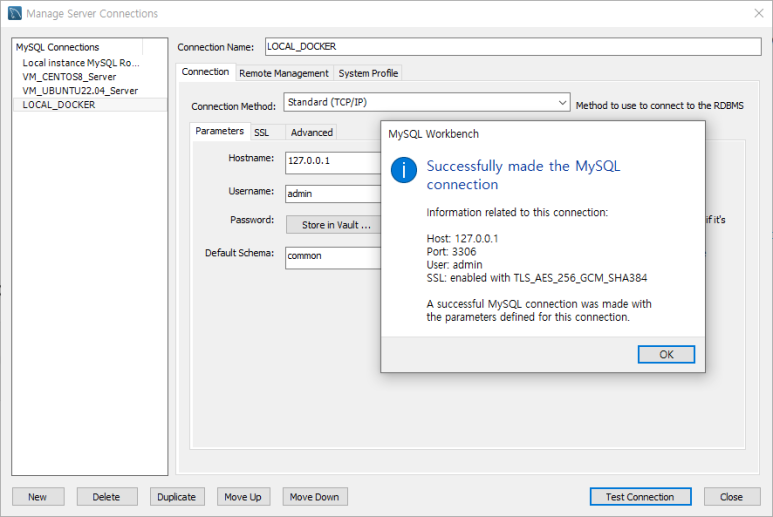The height and width of the screenshot is (517, 773).
Task: Click the Test Connection button
Action: pos(640,497)
